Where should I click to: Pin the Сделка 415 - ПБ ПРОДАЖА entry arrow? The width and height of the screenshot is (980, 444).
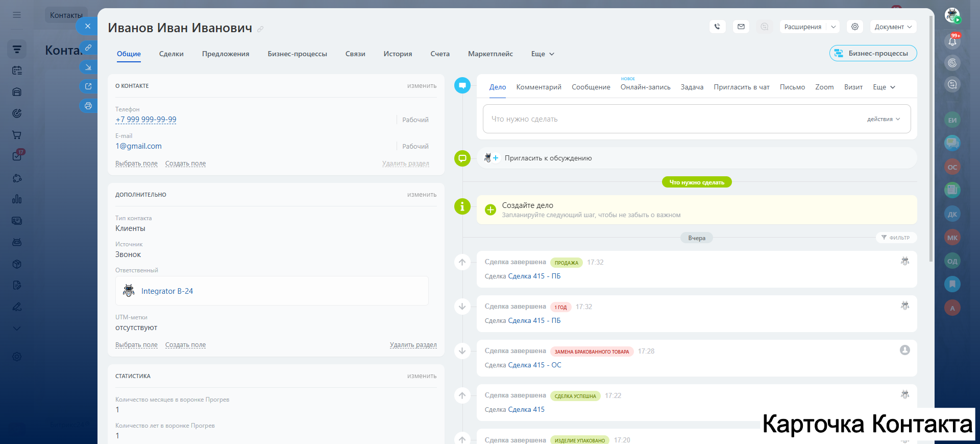pyautogui.click(x=462, y=262)
